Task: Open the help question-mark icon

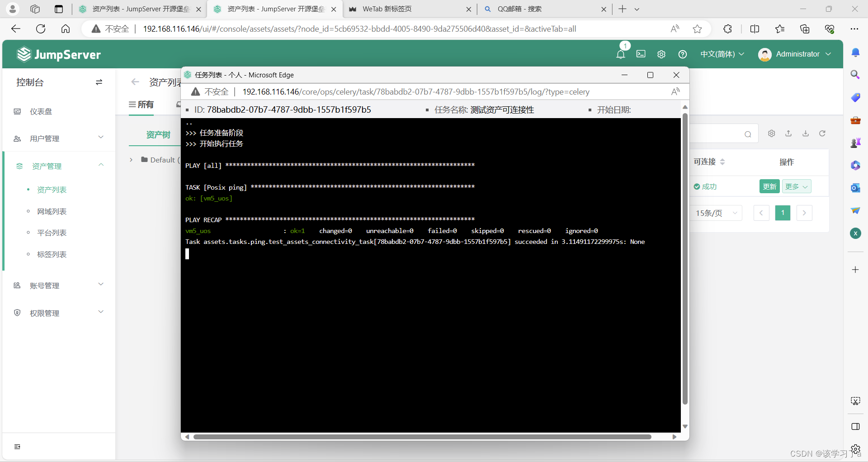Action: point(683,54)
